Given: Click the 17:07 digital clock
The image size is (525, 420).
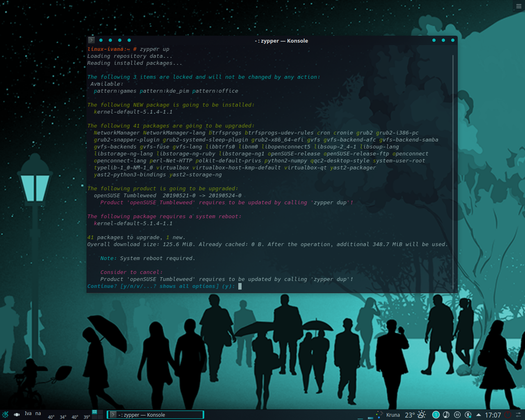Looking at the screenshot, I should (493, 415).
